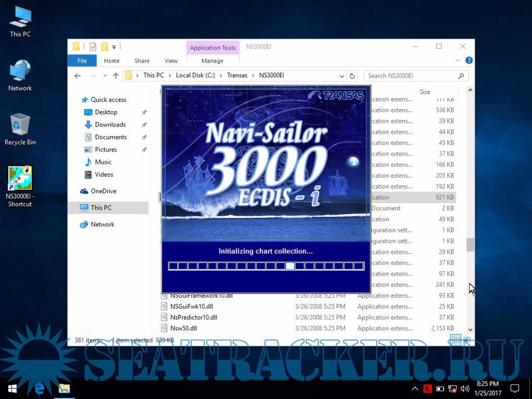Show hidden system tray icons
Viewport: 532px width, 399px height.
tap(415, 389)
